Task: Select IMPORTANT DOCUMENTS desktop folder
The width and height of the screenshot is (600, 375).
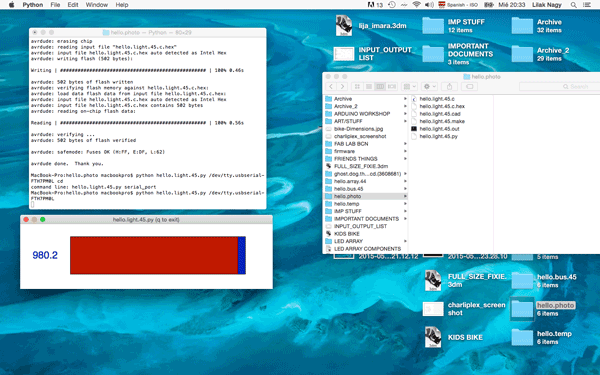Action: (x=433, y=54)
